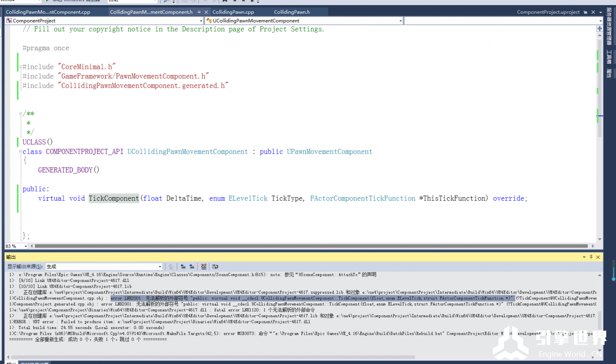Click the find-message-in-code output icon
The width and height of the screenshot is (616, 364).
[x=171, y=266]
